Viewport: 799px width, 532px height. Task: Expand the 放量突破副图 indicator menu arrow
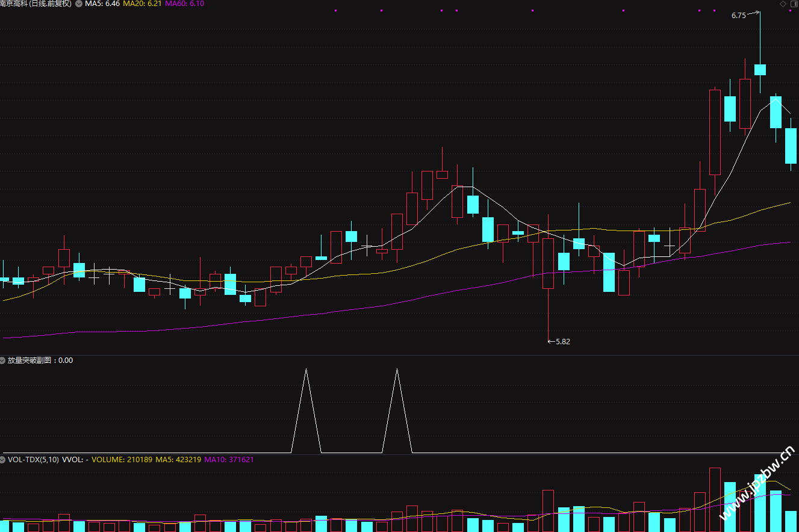3,360
